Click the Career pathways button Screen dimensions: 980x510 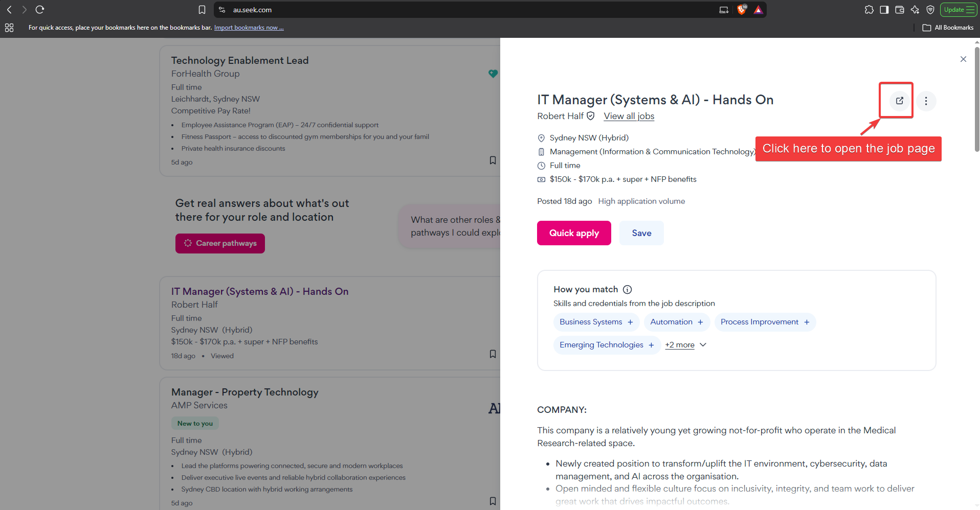[220, 243]
